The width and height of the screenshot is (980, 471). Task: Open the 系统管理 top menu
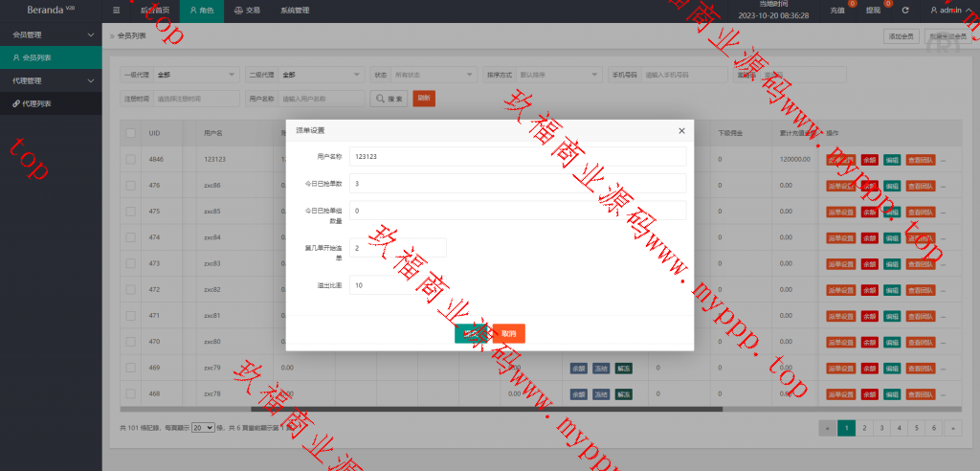tap(295, 11)
